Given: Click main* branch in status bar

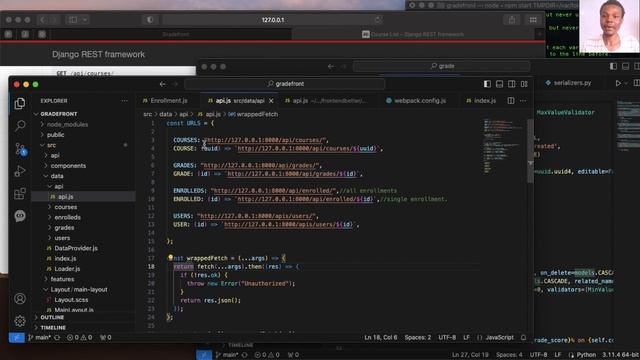Looking at the screenshot, I should pos(40,338).
